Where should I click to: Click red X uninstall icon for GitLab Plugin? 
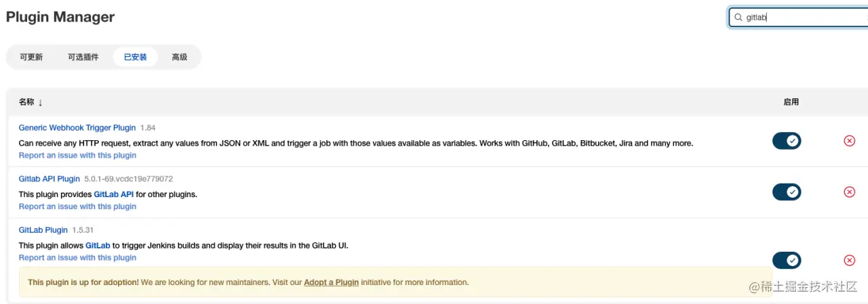(x=849, y=261)
